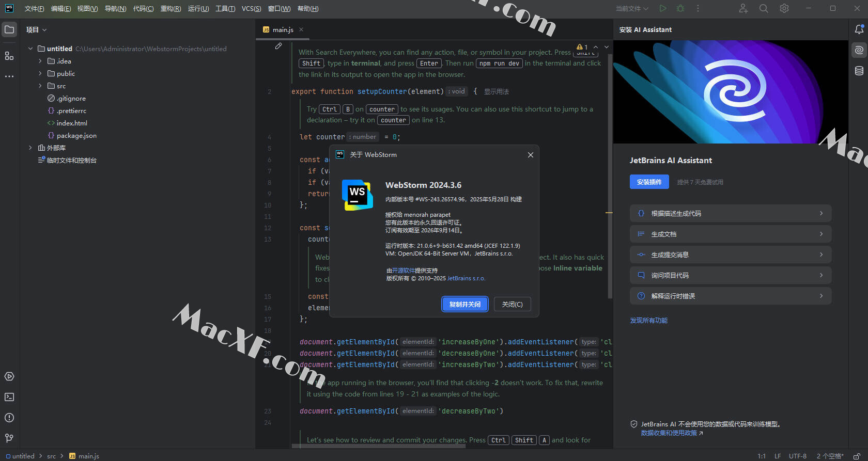The height and width of the screenshot is (461, 868).
Task: Click the Close (关闭) button in About dialog
Action: click(x=512, y=304)
